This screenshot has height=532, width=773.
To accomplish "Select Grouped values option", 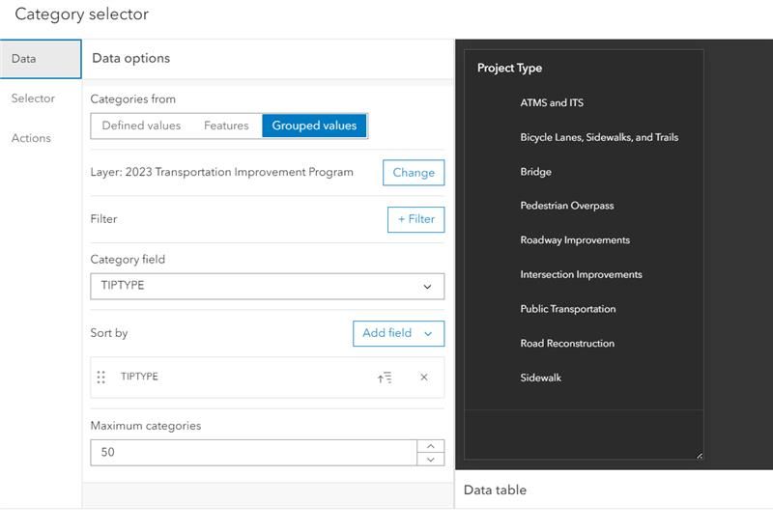I will [314, 126].
